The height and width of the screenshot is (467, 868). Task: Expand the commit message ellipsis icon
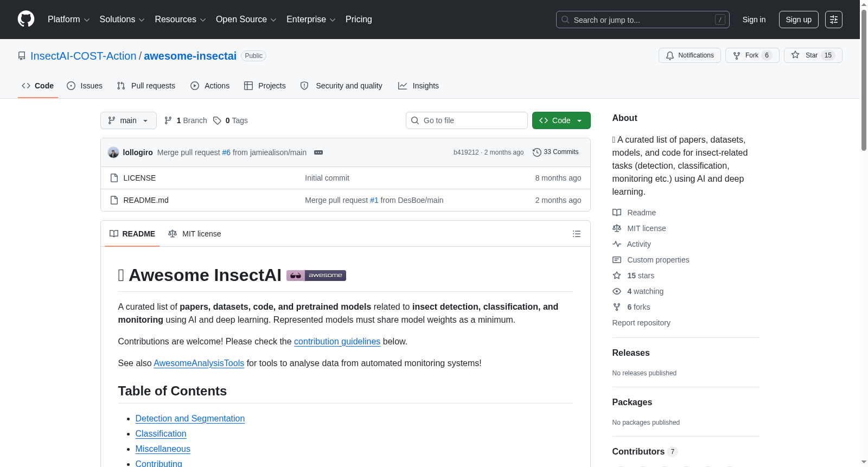coord(318,152)
